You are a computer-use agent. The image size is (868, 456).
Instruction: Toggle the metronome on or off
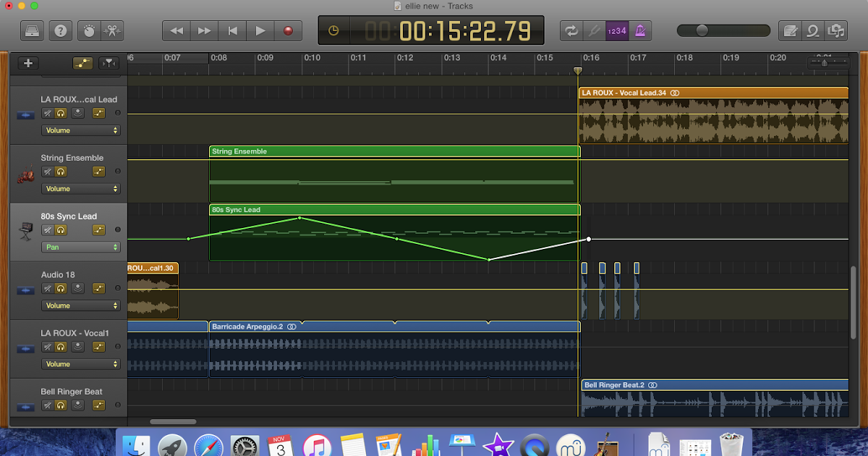point(639,30)
